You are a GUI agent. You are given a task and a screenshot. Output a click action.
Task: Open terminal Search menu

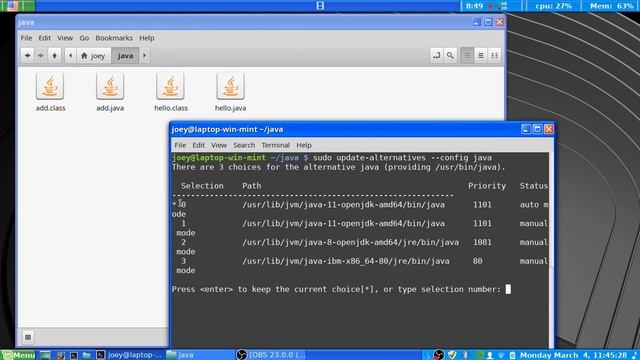pyautogui.click(x=244, y=145)
